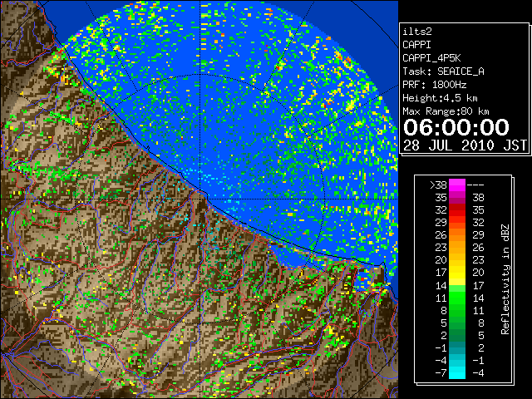The width and height of the screenshot is (532, 399).
Task: Click the 'Reflectivity in dBZ' axis label
Action: [505, 279]
